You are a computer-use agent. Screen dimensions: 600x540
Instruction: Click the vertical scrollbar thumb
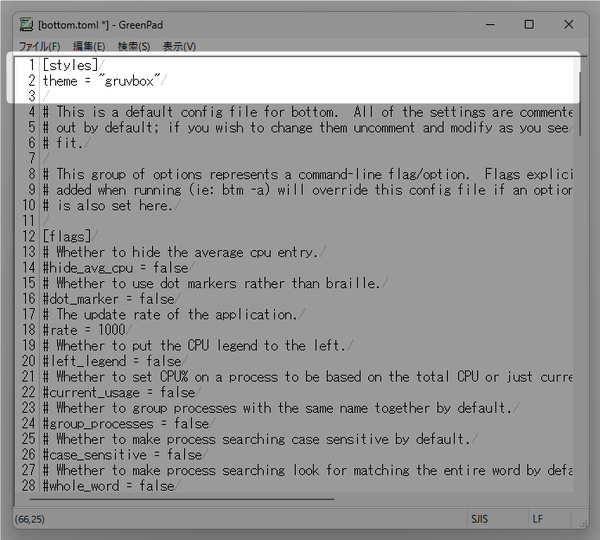(x=580, y=103)
